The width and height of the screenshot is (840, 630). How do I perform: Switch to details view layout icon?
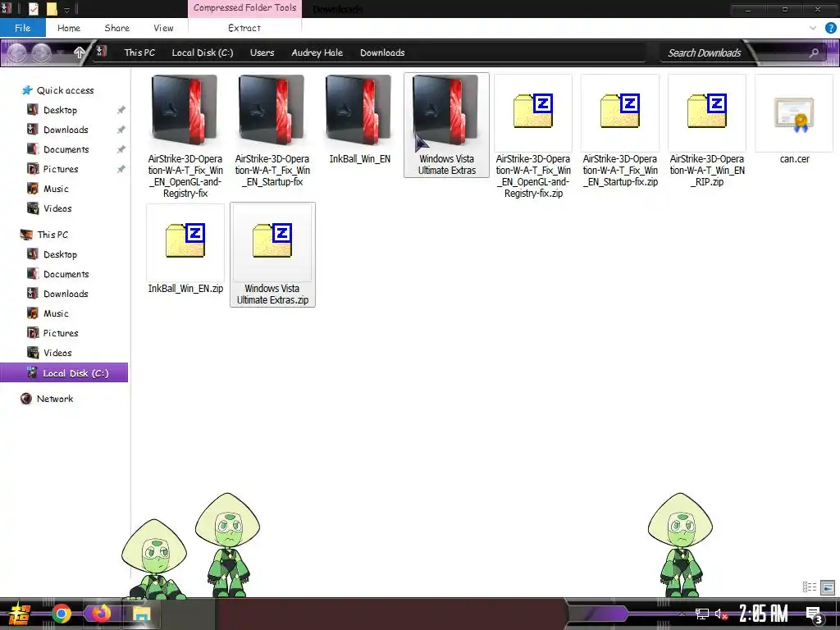[x=810, y=587]
